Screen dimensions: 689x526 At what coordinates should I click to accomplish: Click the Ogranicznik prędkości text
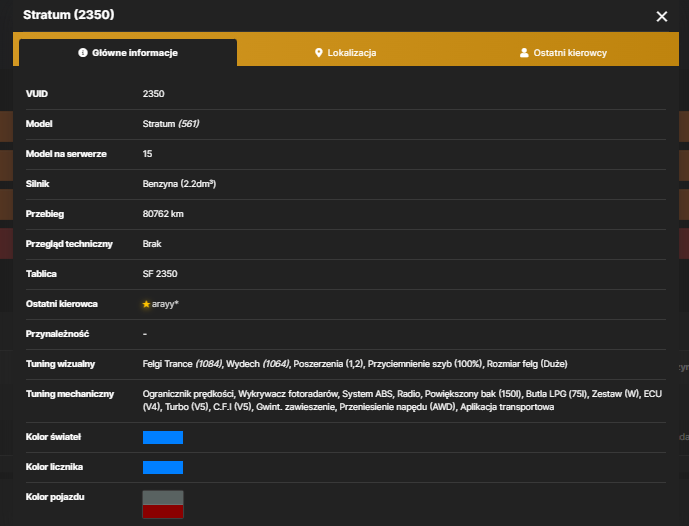(188, 394)
